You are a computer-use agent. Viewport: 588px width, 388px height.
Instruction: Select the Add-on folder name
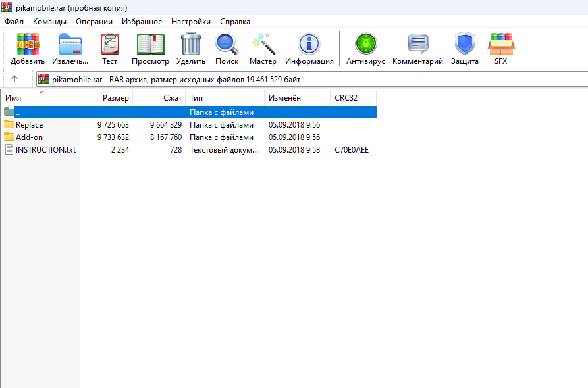click(x=29, y=137)
